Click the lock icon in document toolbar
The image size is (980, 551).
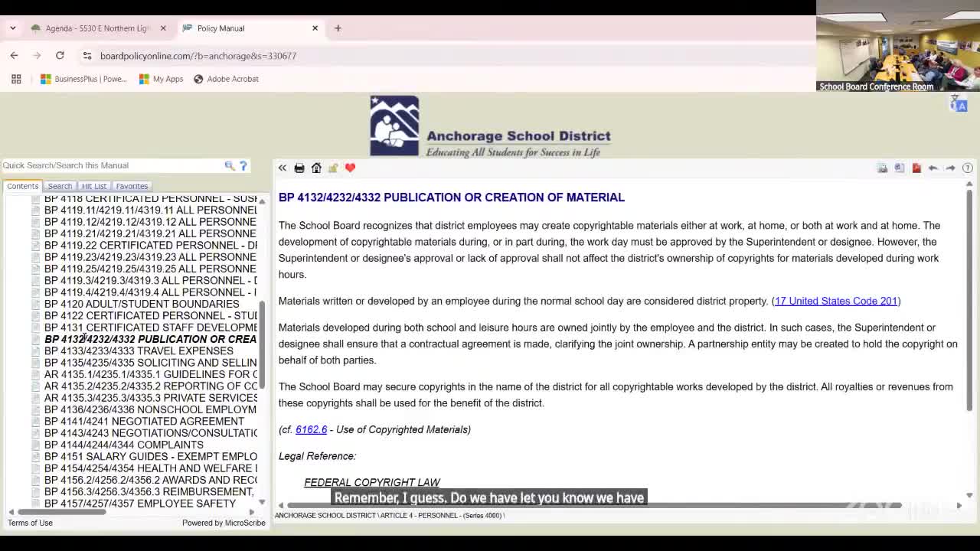tap(333, 168)
